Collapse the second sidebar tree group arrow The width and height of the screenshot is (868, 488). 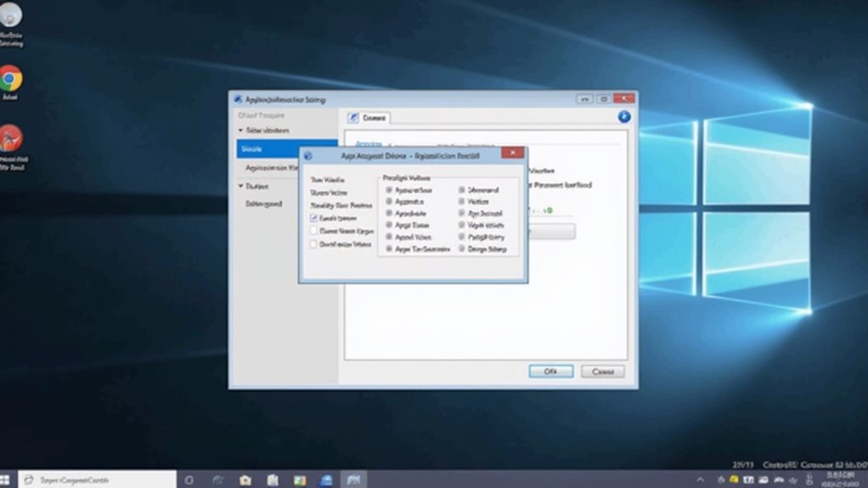240,187
